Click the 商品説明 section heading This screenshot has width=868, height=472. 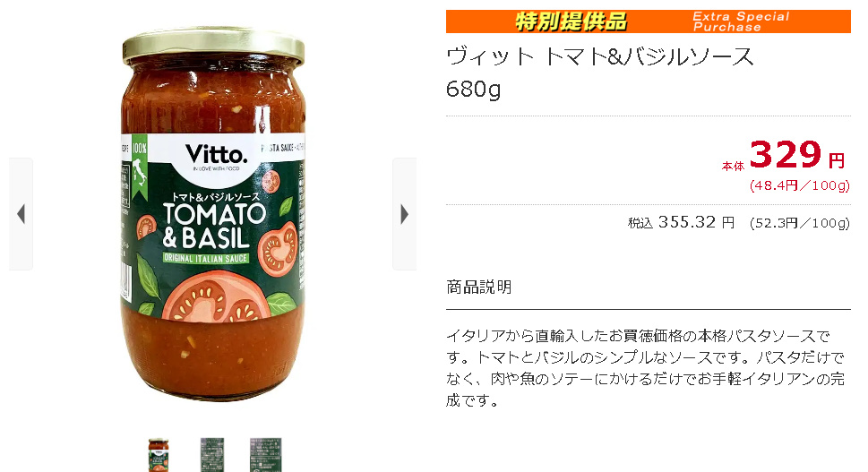479,287
